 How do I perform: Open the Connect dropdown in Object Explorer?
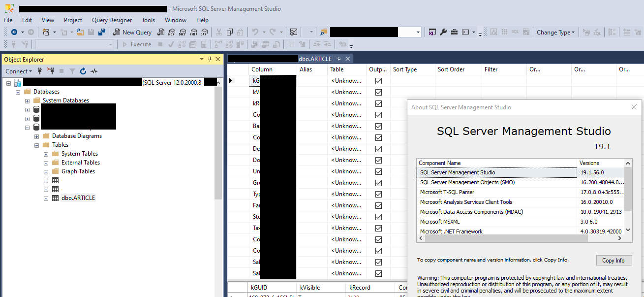tap(19, 71)
